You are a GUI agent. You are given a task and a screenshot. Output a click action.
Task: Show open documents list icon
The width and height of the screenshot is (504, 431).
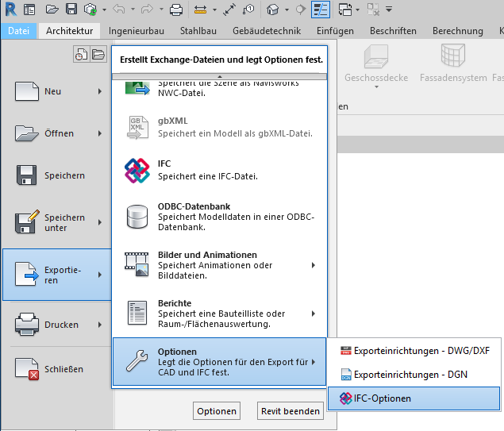point(98,55)
